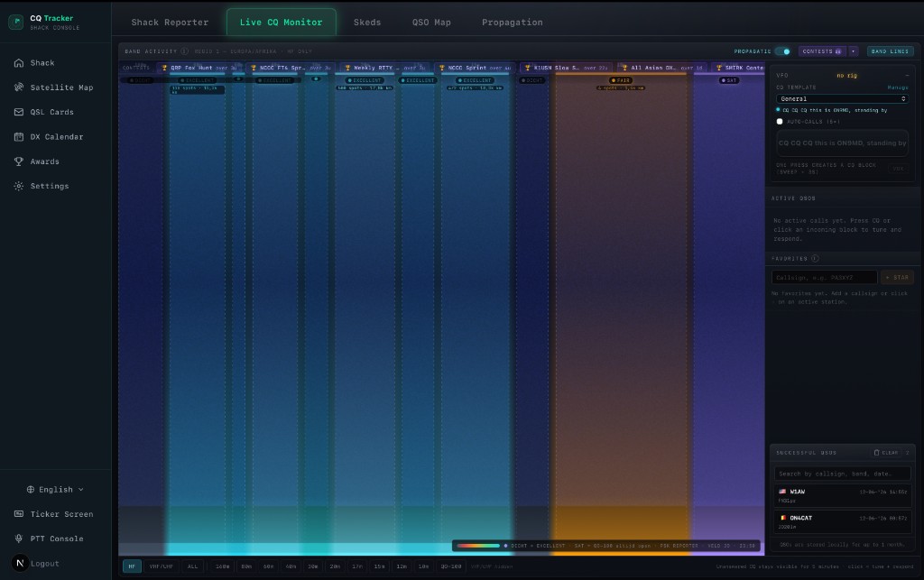The width and height of the screenshot is (924, 580).
Task: Open the ON4CAT successful QSO entry
Action: click(843, 522)
